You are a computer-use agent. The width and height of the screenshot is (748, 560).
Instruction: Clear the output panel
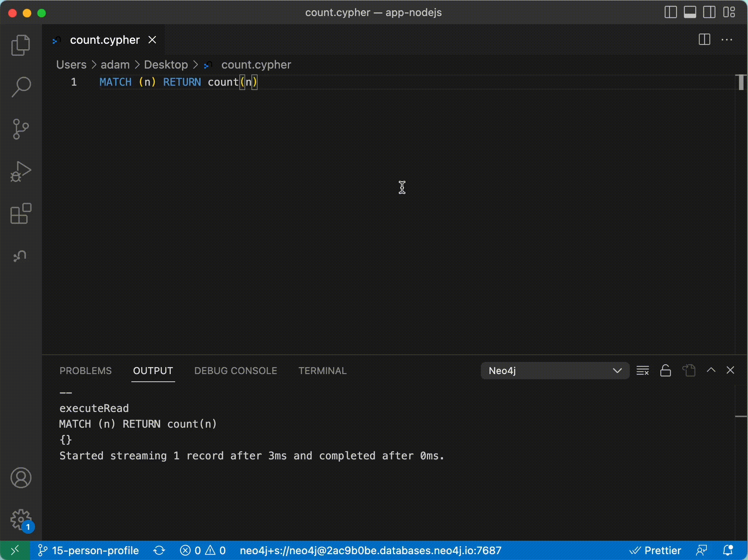point(643,370)
